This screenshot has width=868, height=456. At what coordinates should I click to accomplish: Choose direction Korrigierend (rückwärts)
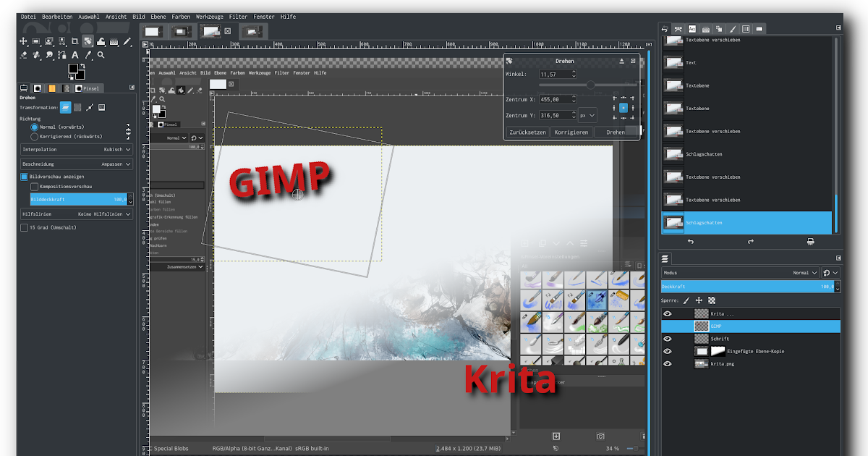pyautogui.click(x=66, y=136)
